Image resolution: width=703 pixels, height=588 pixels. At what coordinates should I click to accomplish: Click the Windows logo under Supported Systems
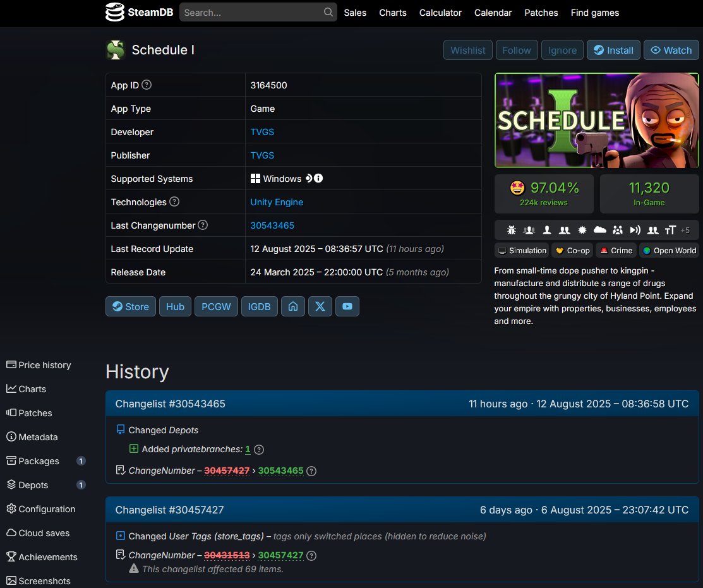tap(255, 178)
